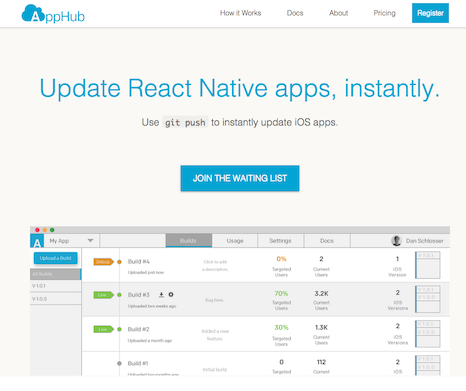Open Build #1 title
Viewport: 466px width, 391px height.
click(138, 363)
